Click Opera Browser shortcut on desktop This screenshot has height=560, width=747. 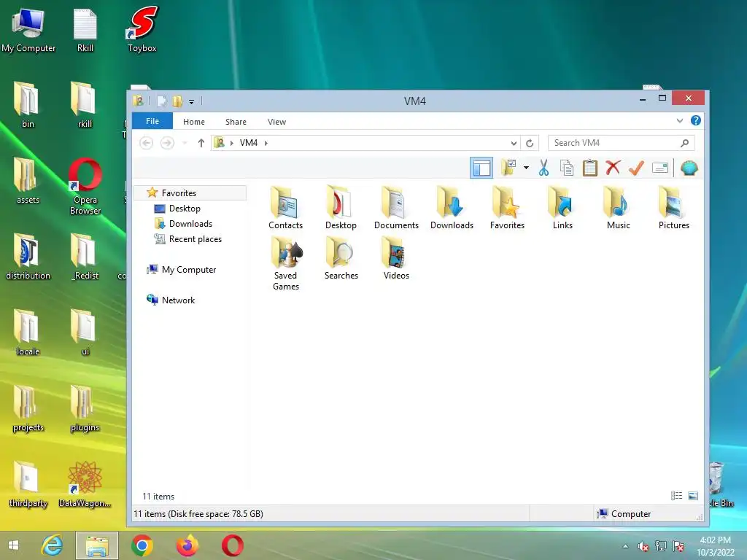(85, 187)
